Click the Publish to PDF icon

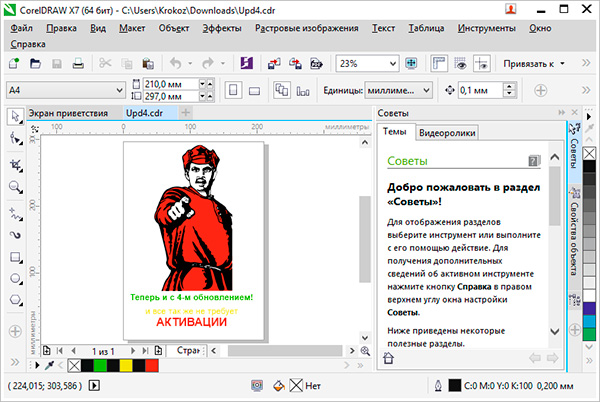[316, 63]
